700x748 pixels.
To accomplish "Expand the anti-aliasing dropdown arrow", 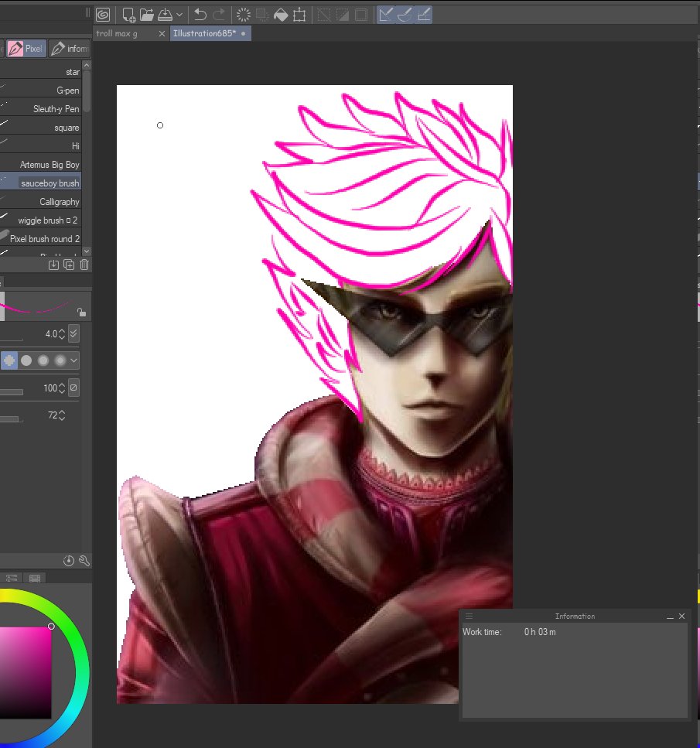I will point(74,360).
